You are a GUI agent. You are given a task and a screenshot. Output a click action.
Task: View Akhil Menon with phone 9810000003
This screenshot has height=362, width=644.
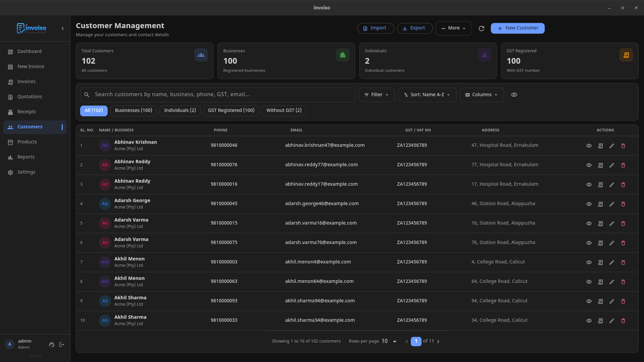pos(589,262)
